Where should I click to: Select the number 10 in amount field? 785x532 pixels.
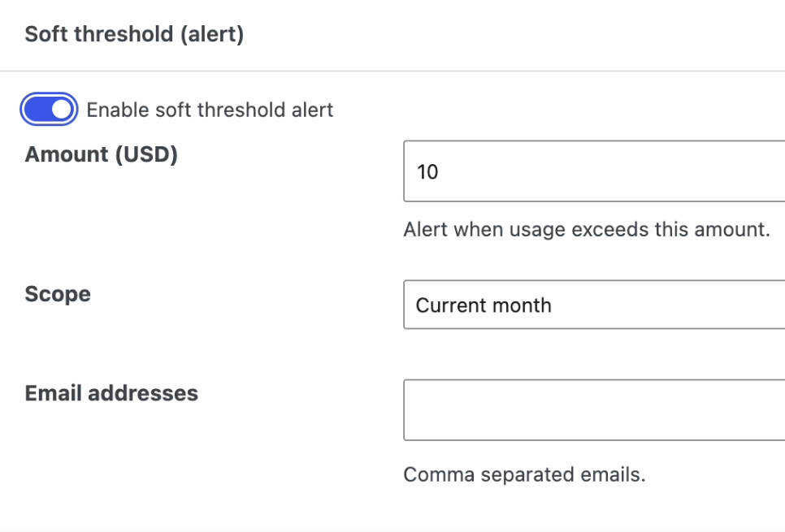429,171
